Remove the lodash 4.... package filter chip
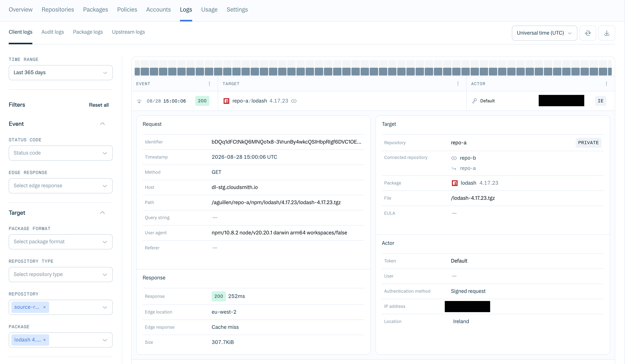Image resolution: width=625 pixels, height=364 pixels. (x=44, y=340)
